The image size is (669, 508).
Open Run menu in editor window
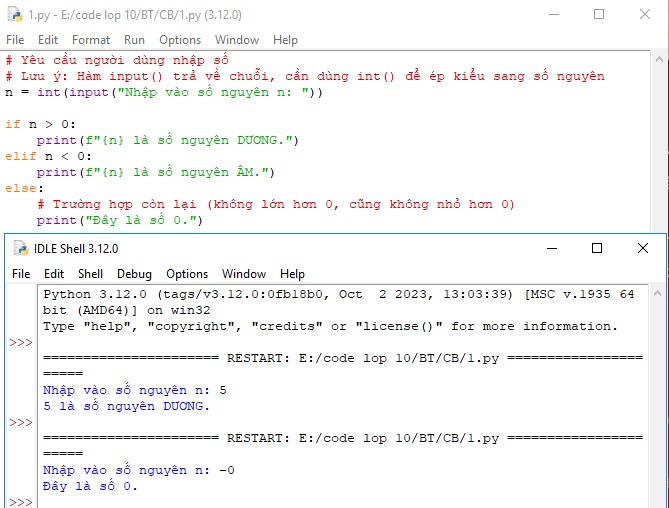click(134, 40)
